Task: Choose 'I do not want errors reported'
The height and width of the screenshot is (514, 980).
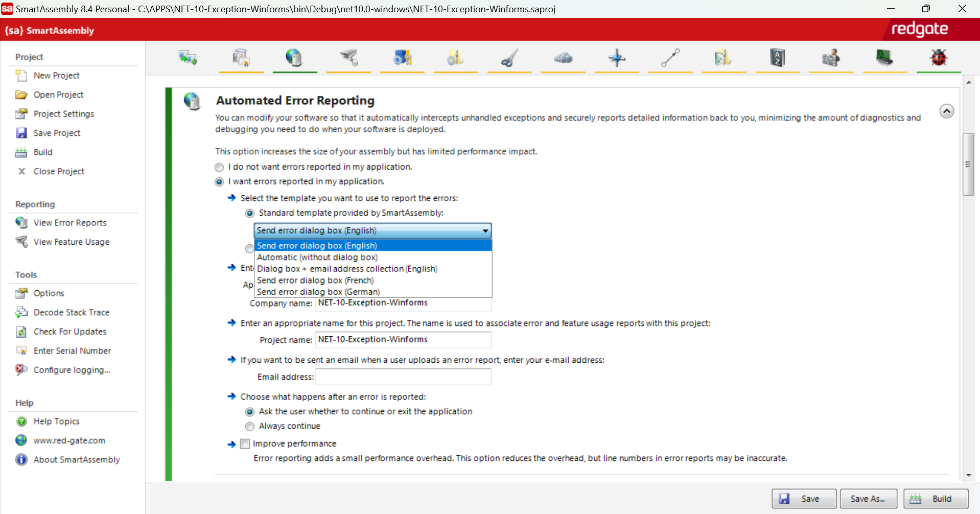Action: pyautogui.click(x=219, y=167)
